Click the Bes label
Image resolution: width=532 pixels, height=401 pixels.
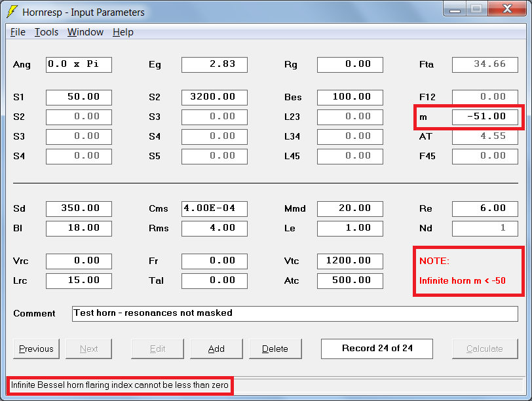293,98
